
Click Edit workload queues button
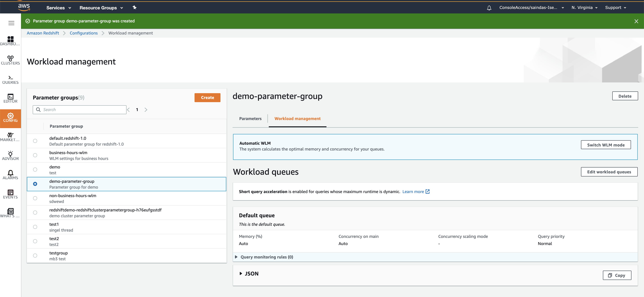(609, 172)
